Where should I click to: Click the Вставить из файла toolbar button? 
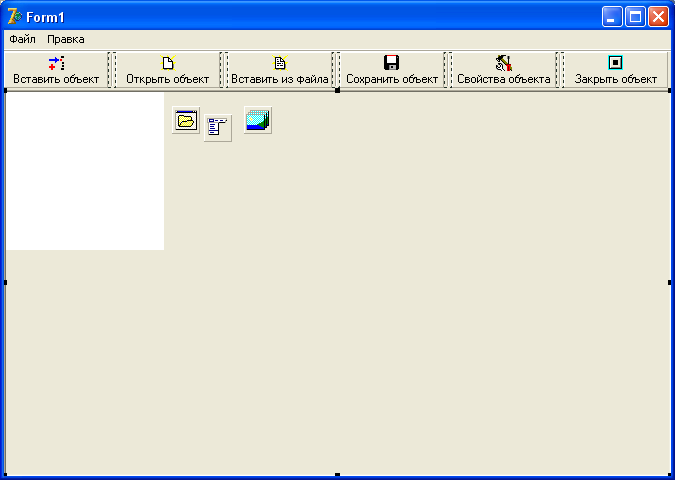pyautogui.click(x=280, y=70)
